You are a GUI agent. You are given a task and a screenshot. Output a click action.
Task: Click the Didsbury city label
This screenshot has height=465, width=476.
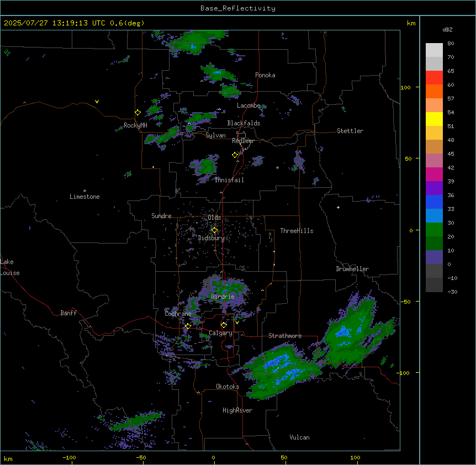coord(211,238)
